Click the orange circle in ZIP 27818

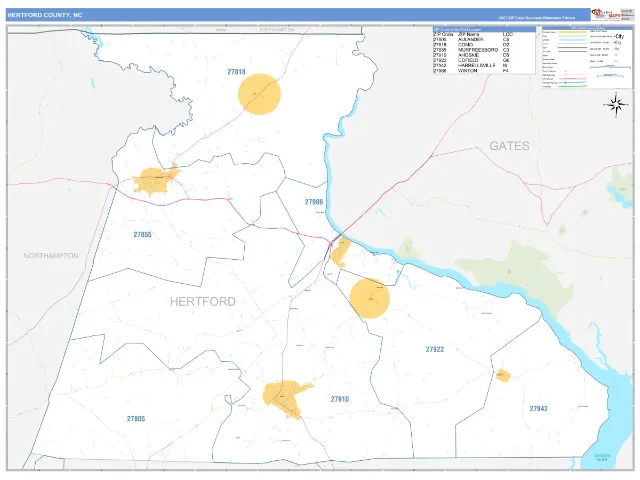click(259, 94)
